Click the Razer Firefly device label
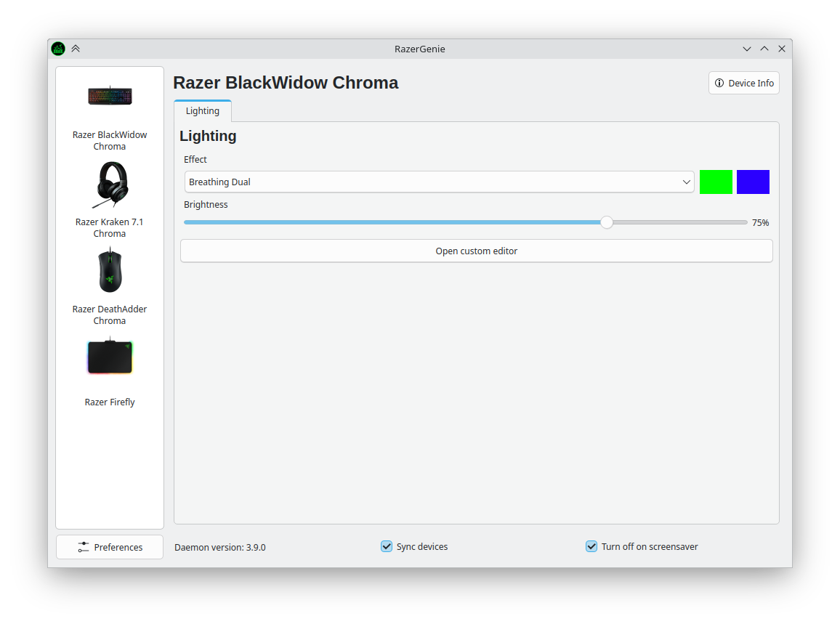Image resolution: width=840 pixels, height=624 pixels. pyautogui.click(x=110, y=402)
